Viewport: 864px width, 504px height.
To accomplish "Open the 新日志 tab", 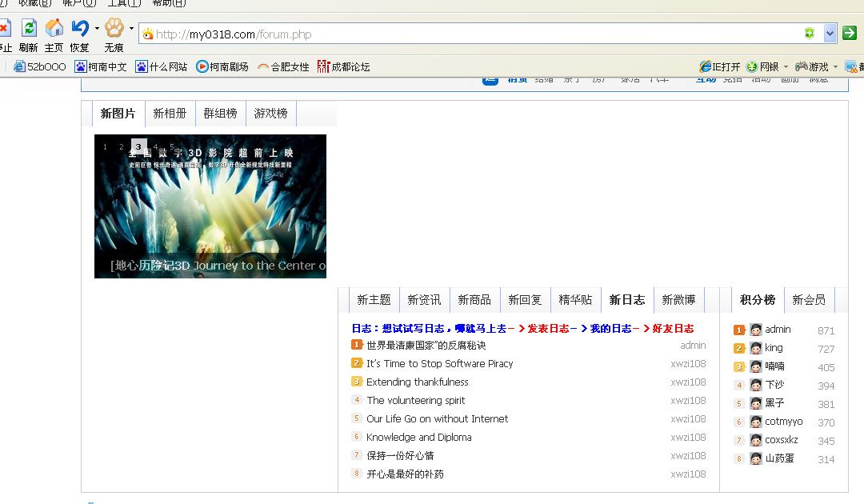I will [x=627, y=300].
